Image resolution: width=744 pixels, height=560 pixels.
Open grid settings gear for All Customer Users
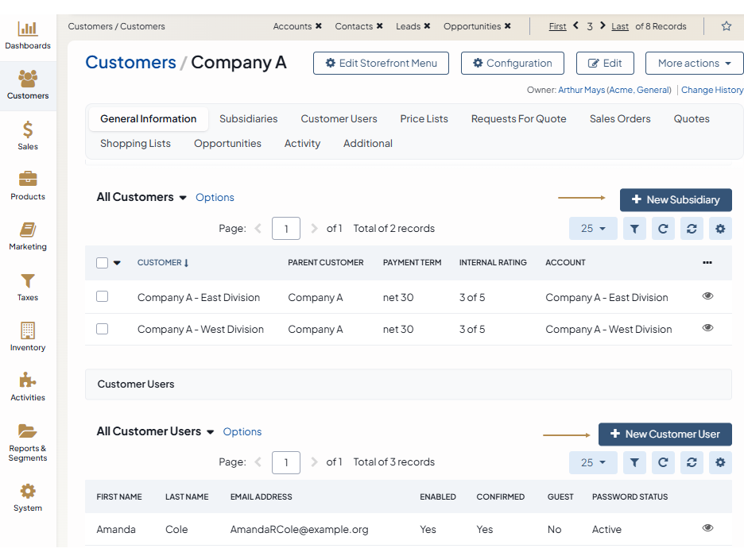click(x=720, y=462)
